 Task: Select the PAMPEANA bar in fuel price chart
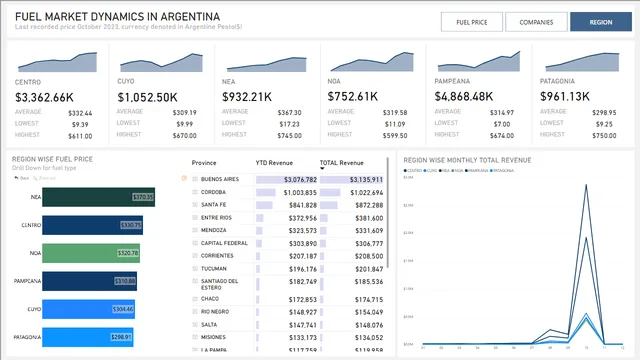tap(89, 281)
